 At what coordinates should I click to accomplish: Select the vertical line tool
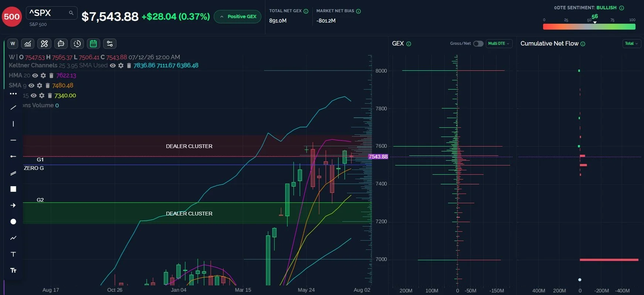[13, 124]
